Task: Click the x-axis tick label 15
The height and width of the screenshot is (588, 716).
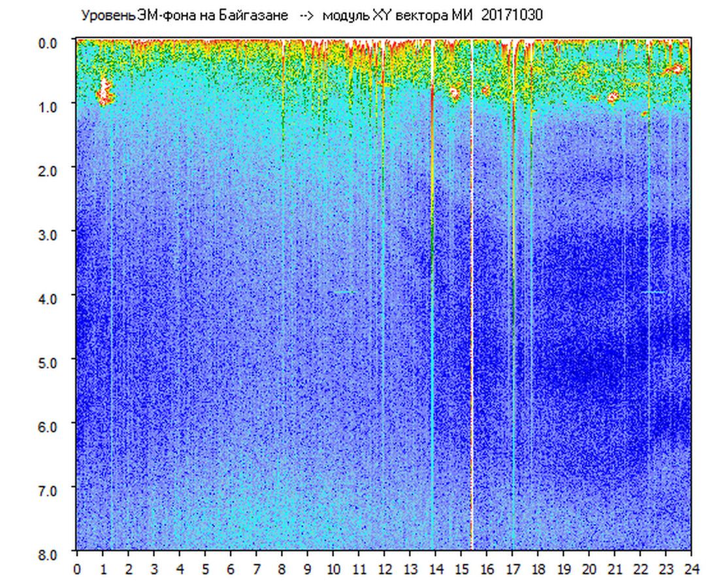Action: click(x=461, y=569)
